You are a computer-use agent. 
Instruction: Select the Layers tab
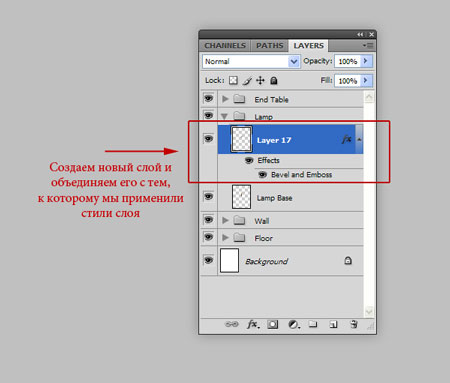[x=308, y=46]
